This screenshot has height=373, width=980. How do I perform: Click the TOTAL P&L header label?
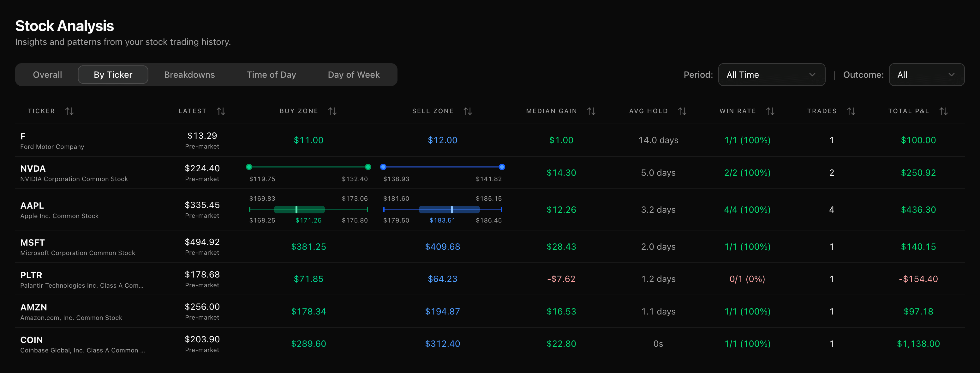pyautogui.click(x=908, y=111)
